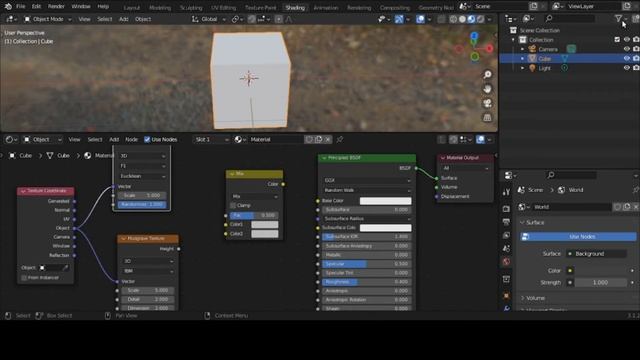Open the Scene properties tab
640x360 pixels.
pyautogui.click(x=507, y=249)
